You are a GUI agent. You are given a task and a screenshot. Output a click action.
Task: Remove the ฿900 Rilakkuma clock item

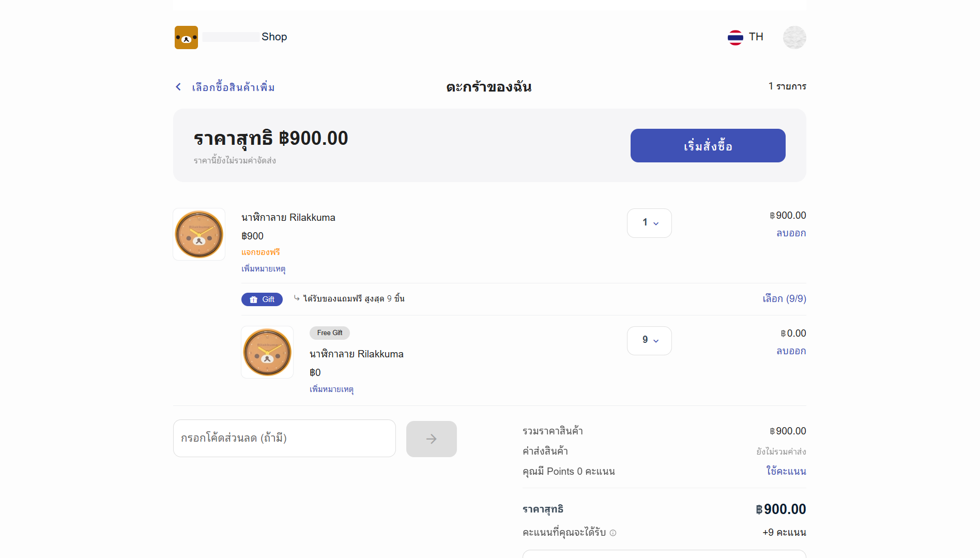pyautogui.click(x=791, y=233)
